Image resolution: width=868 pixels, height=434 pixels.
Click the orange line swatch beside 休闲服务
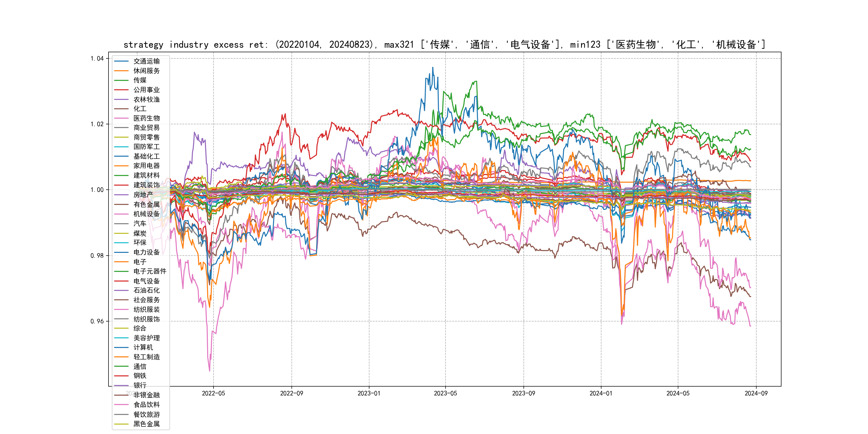(121, 71)
